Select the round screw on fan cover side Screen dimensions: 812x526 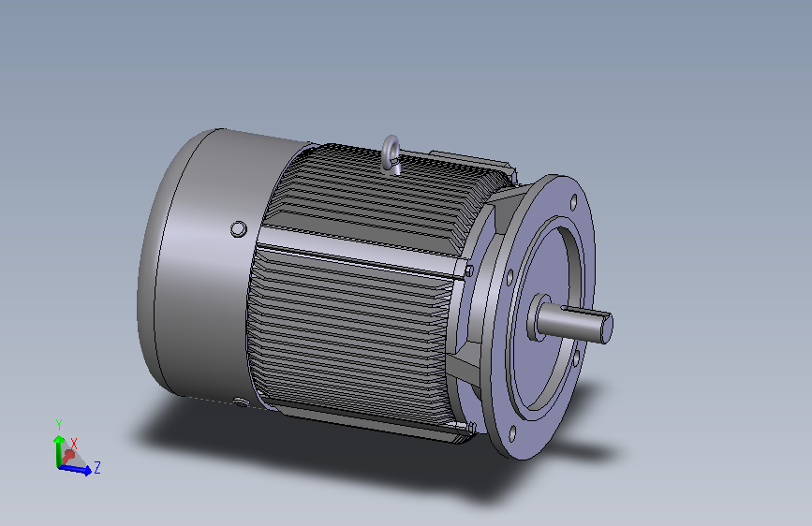pyautogui.click(x=238, y=228)
